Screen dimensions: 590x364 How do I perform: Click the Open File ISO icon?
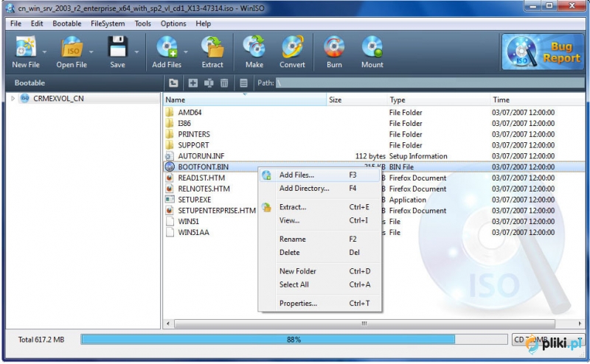(x=72, y=47)
